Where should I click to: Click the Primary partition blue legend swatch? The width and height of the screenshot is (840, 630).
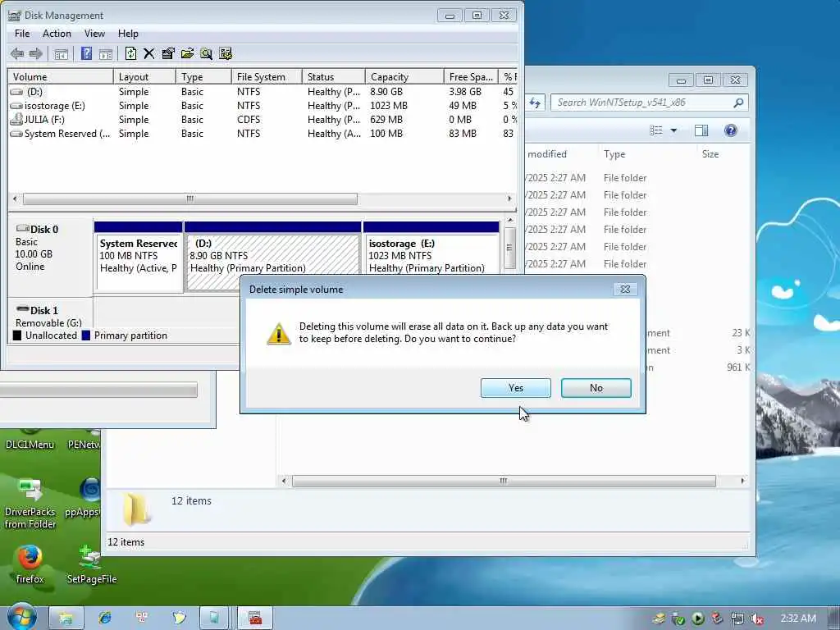(x=85, y=336)
